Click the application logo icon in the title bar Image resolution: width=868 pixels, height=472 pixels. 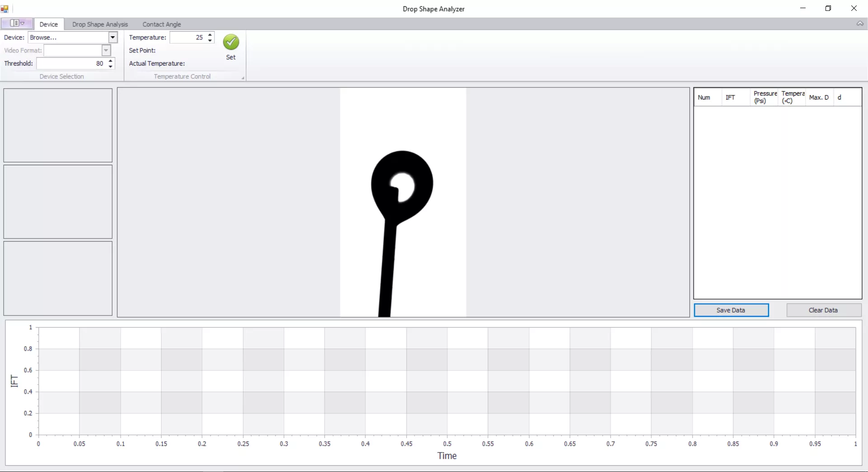pyautogui.click(x=5, y=9)
